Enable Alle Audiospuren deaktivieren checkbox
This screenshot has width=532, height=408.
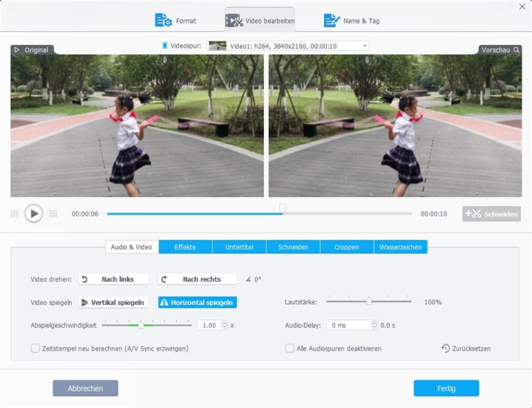point(289,349)
